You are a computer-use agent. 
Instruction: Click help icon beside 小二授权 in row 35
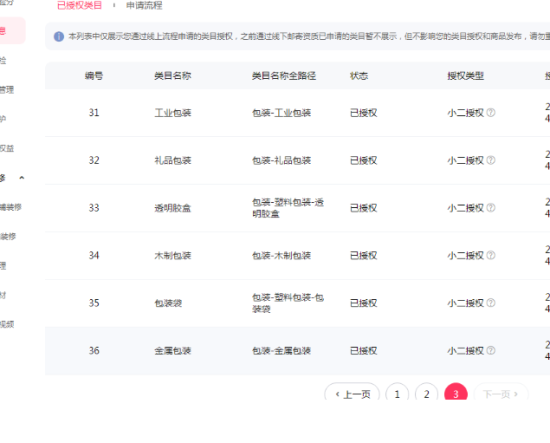(491, 303)
